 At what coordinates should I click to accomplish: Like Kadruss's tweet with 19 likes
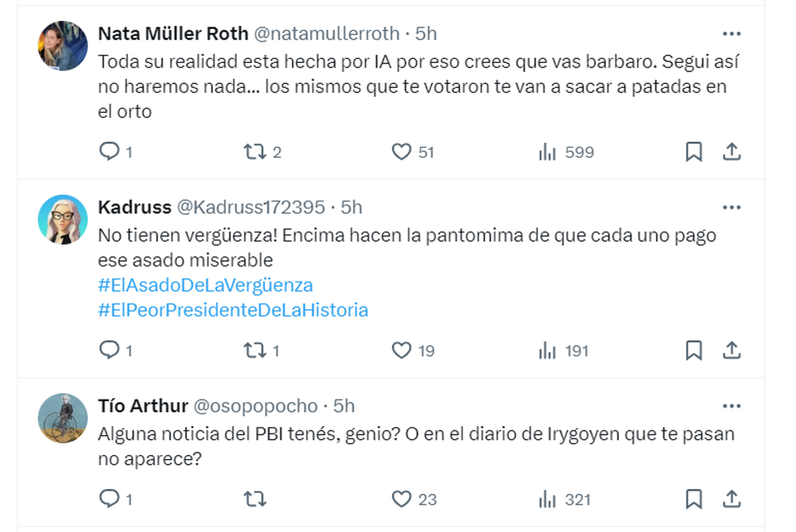click(401, 350)
